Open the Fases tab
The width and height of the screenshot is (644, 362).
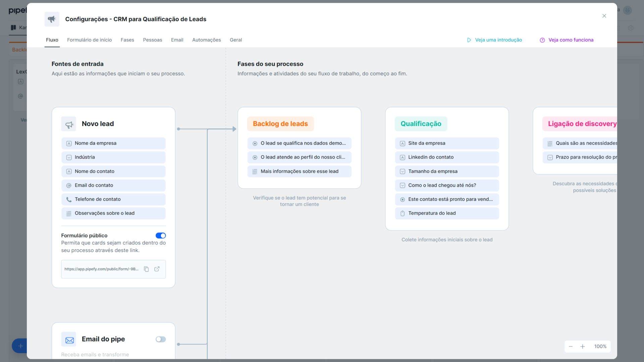[127, 40]
